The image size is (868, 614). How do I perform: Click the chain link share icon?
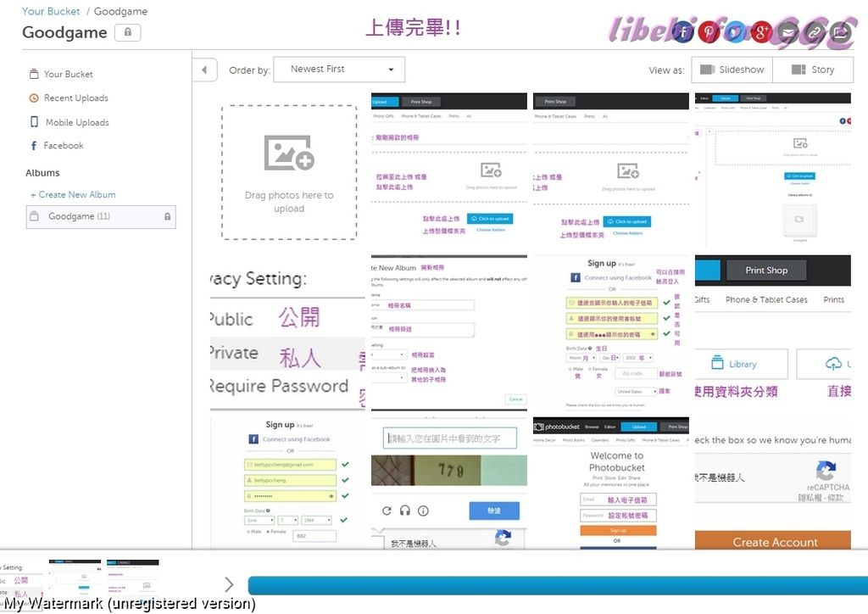tap(814, 32)
